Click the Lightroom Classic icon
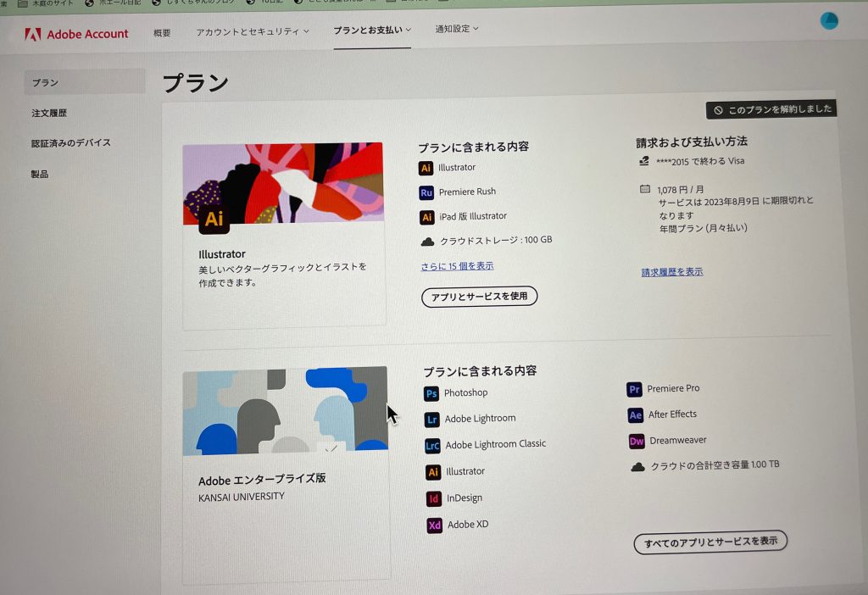 432,446
